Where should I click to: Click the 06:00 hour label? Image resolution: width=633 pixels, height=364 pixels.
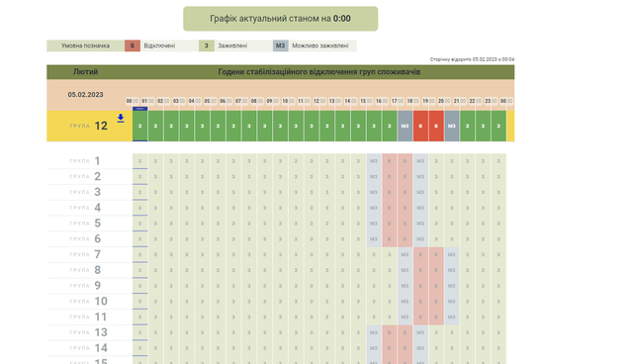[226, 101]
